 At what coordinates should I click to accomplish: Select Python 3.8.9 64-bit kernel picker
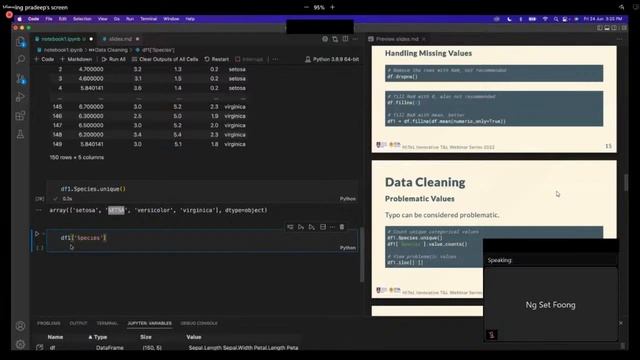coord(332,59)
